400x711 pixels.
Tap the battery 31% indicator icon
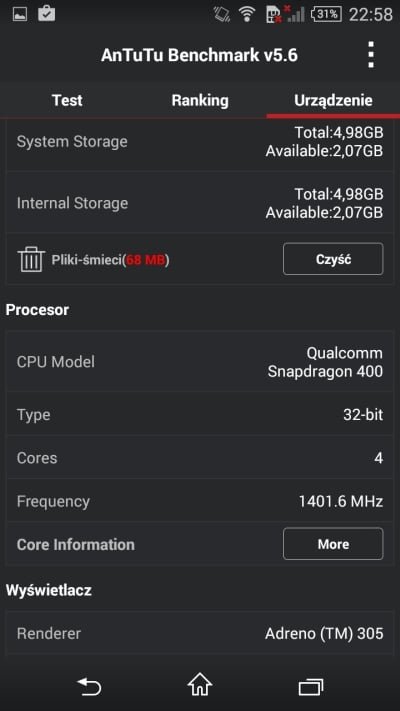pyautogui.click(x=326, y=14)
